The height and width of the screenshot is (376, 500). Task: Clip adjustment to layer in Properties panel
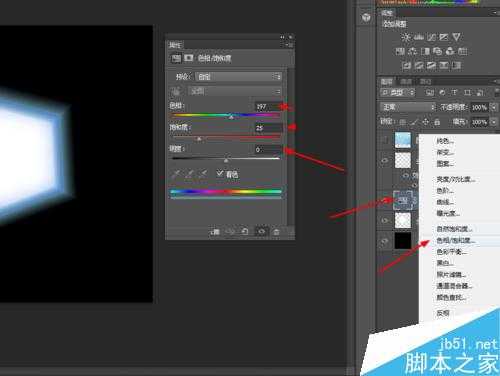tap(215, 232)
